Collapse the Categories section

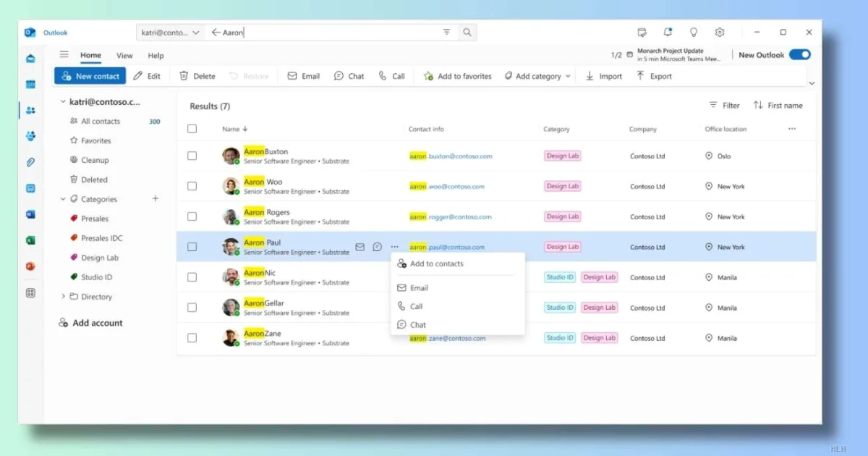(64, 199)
